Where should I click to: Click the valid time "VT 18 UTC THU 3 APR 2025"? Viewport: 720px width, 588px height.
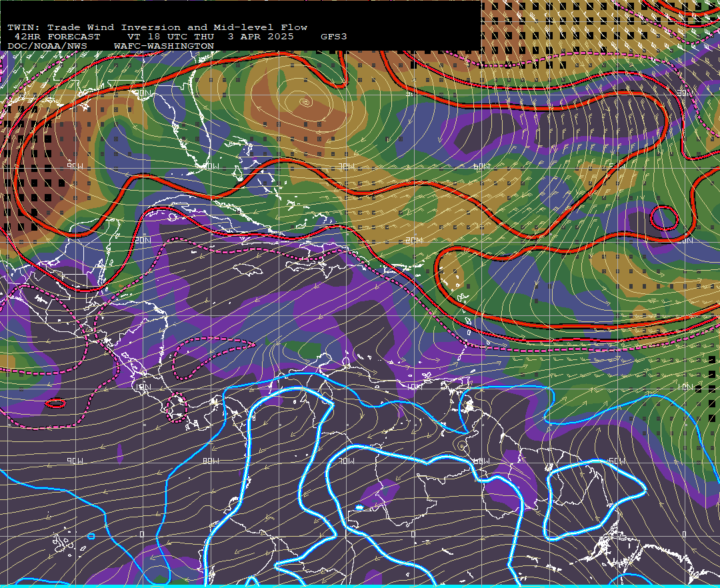tap(210, 37)
